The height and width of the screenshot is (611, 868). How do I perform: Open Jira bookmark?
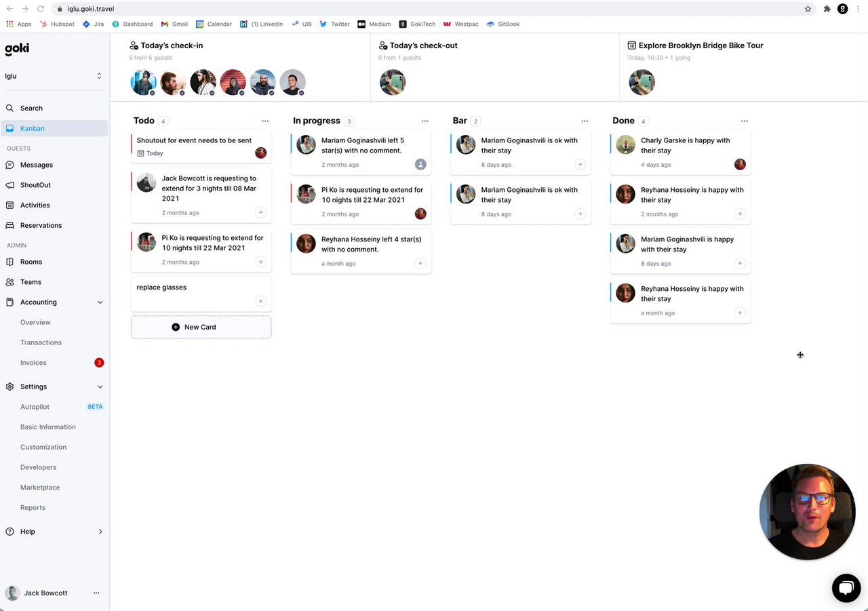(93, 24)
